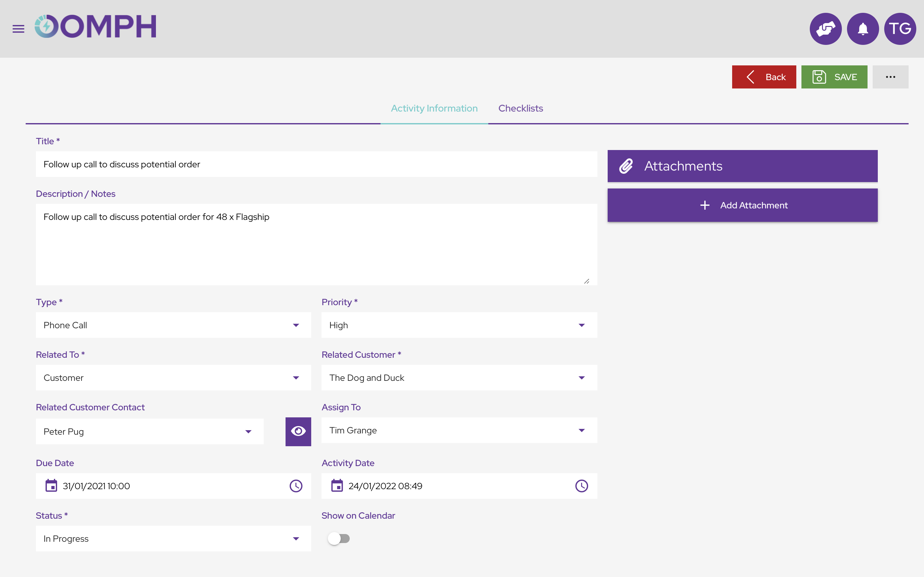Screen dimensions: 924x577
Task: Select the Activity Information tab
Action: (434, 108)
